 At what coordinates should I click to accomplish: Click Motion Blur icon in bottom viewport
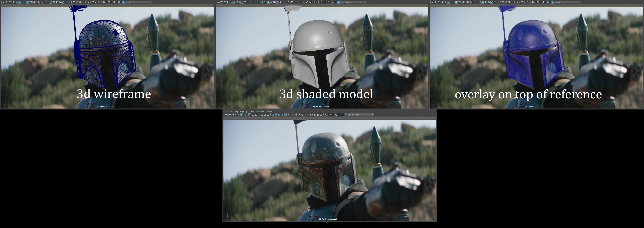point(299,115)
